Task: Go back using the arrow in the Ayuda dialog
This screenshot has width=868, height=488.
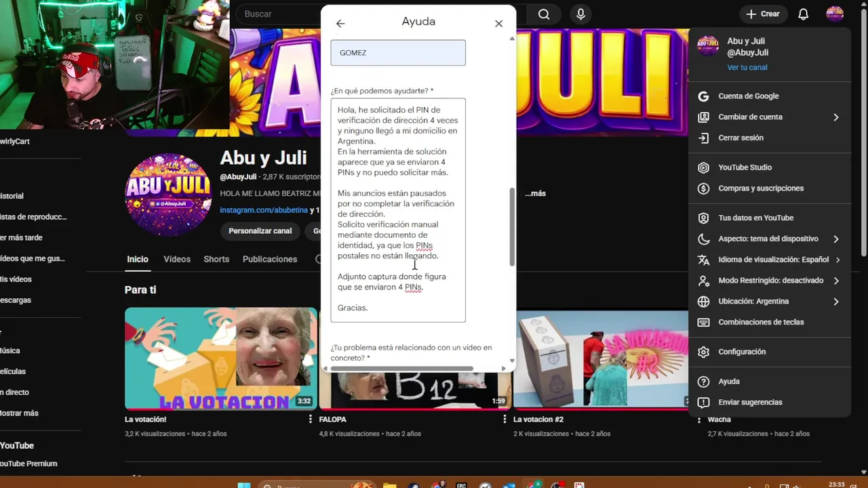Action: pos(340,24)
